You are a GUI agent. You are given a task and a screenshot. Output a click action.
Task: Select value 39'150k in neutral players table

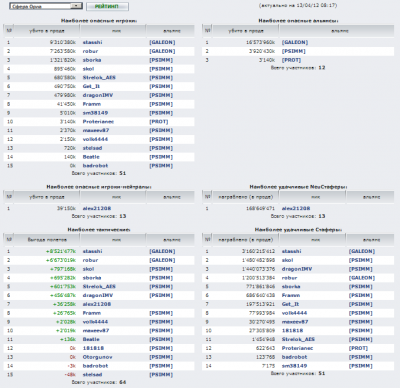point(66,208)
